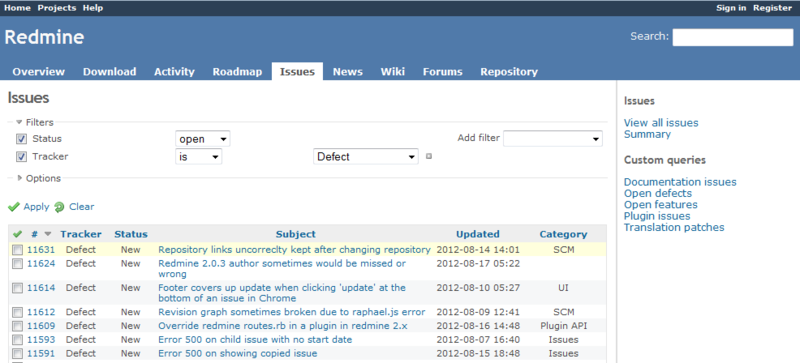
Task: Open the Tracker 'Defect' value dropdown
Action: [366, 156]
